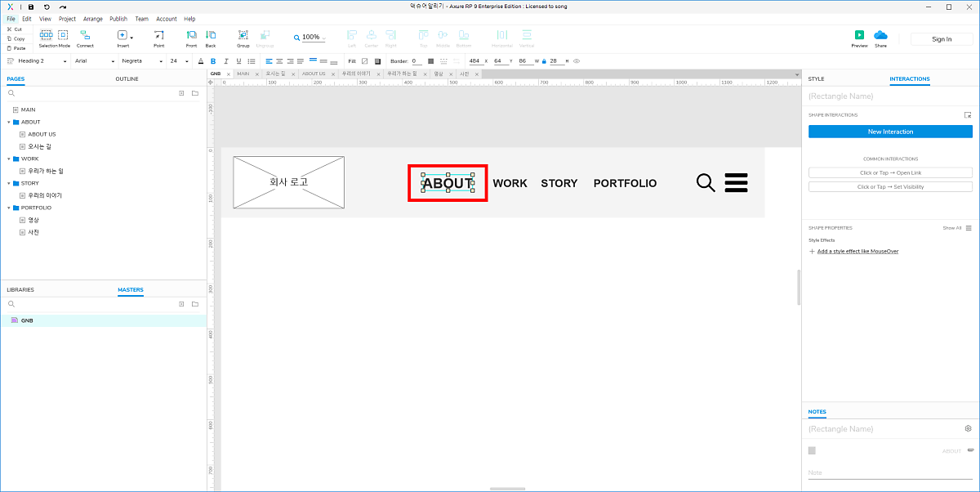Select the Connect tool
The width and height of the screenshot is (980, 492).
[x=85, y=35]
